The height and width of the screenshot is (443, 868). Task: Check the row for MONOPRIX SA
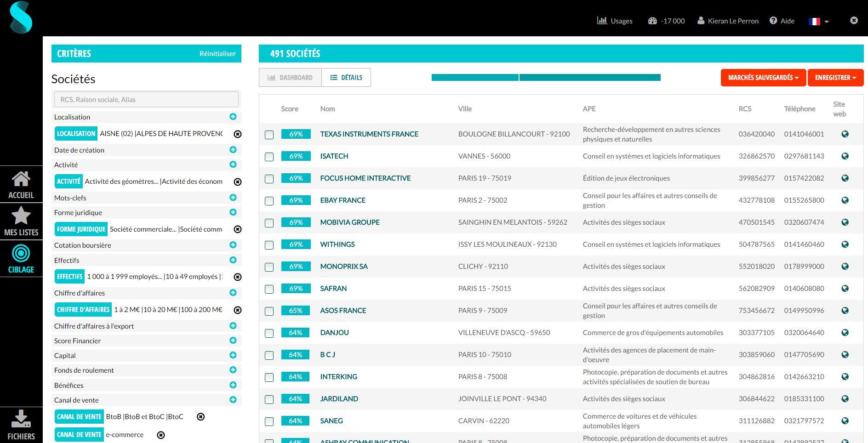point(269,267)
